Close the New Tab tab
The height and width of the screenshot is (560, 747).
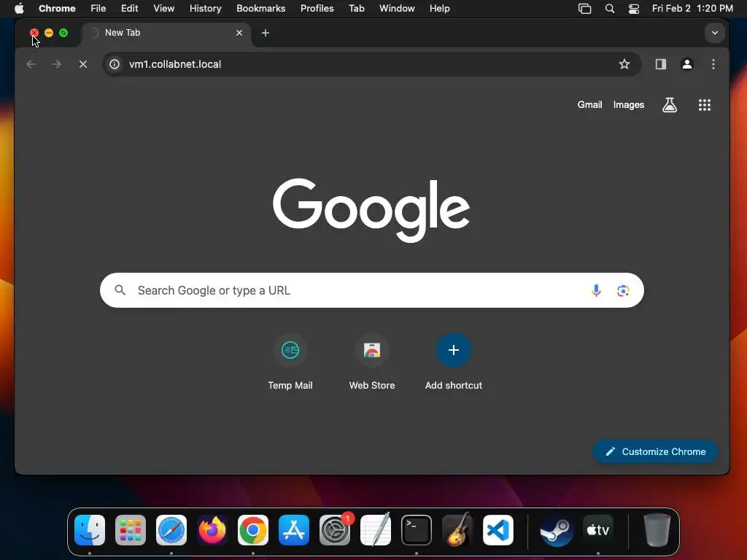click(x=239, y=33)
